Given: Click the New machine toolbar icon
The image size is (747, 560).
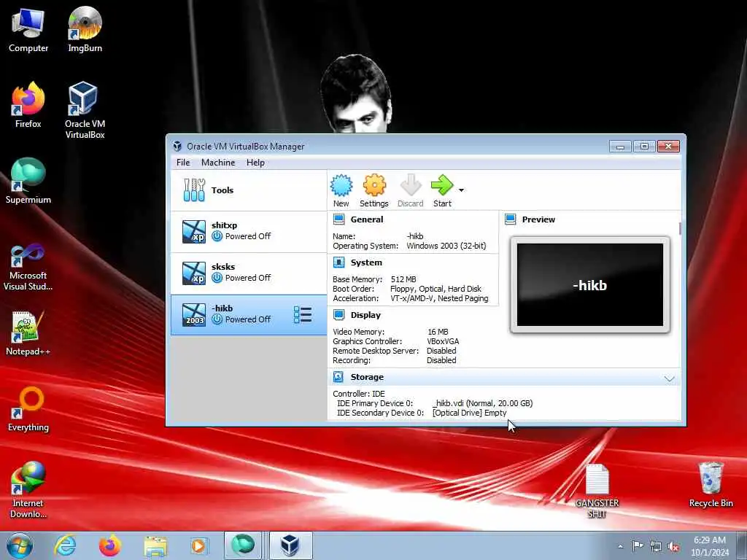Looking at the screenshot, I should [341, 186].
